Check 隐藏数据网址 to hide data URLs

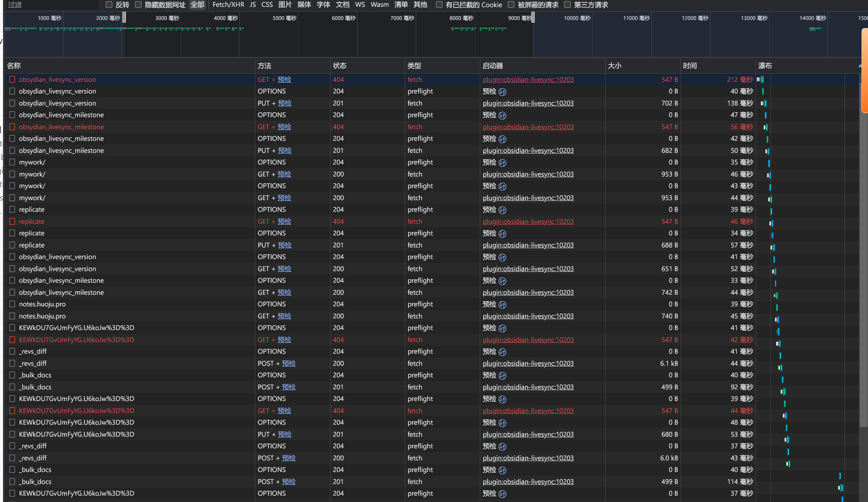pos(138,5)
